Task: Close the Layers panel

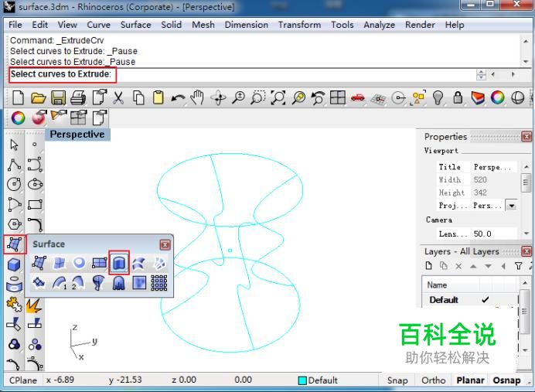Action: pyautogui.click(x=526, y=251)
